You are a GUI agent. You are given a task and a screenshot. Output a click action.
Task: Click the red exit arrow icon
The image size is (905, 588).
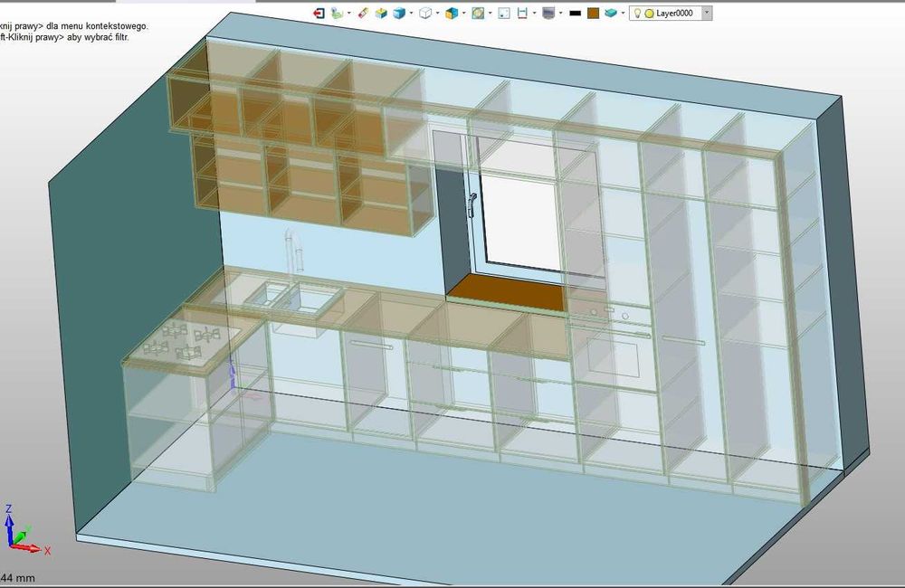319,13
